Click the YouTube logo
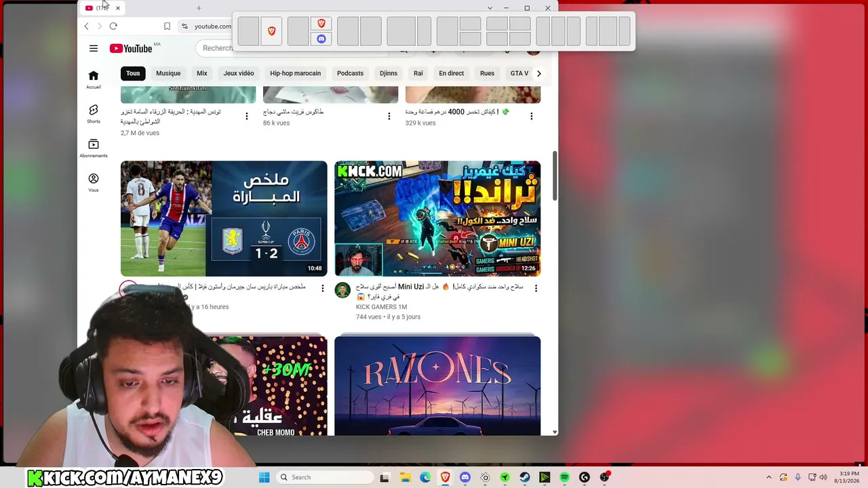The height and width of the screenshot is (488, 868). pyautogui.click(x=131, y=48)
